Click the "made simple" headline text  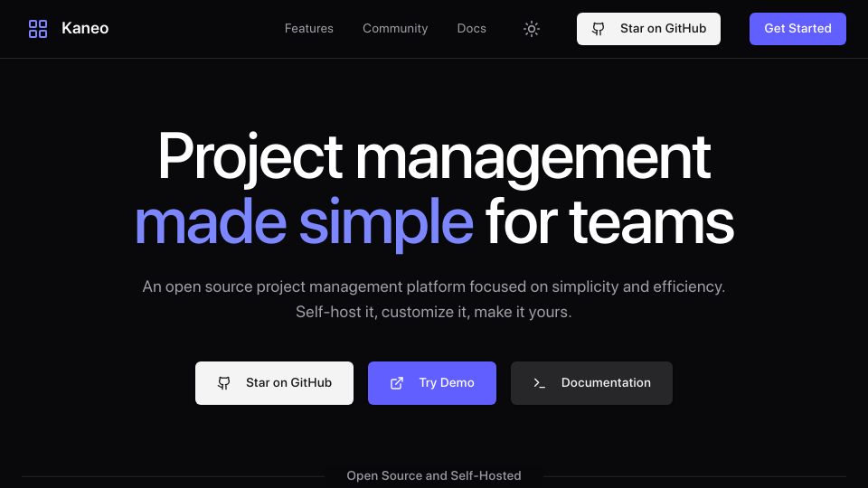304,223
